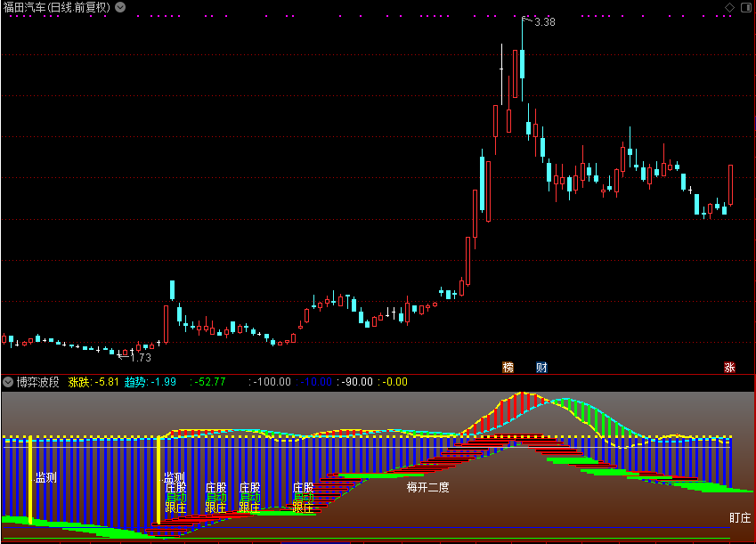Click the 福田汽车(日线.前复权) chart title
756x544 pixels.
[56, 7]
